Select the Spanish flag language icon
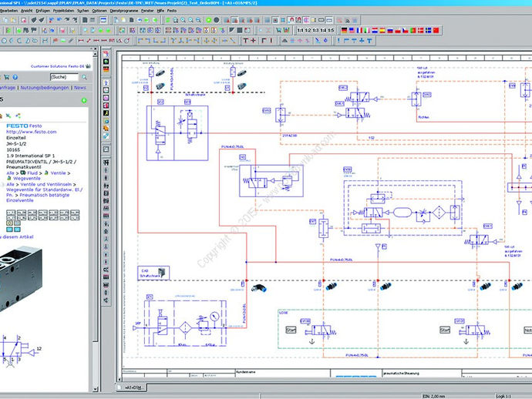Image resolution: width=532 pixels, height=399 pixels. tap(382, 30)
